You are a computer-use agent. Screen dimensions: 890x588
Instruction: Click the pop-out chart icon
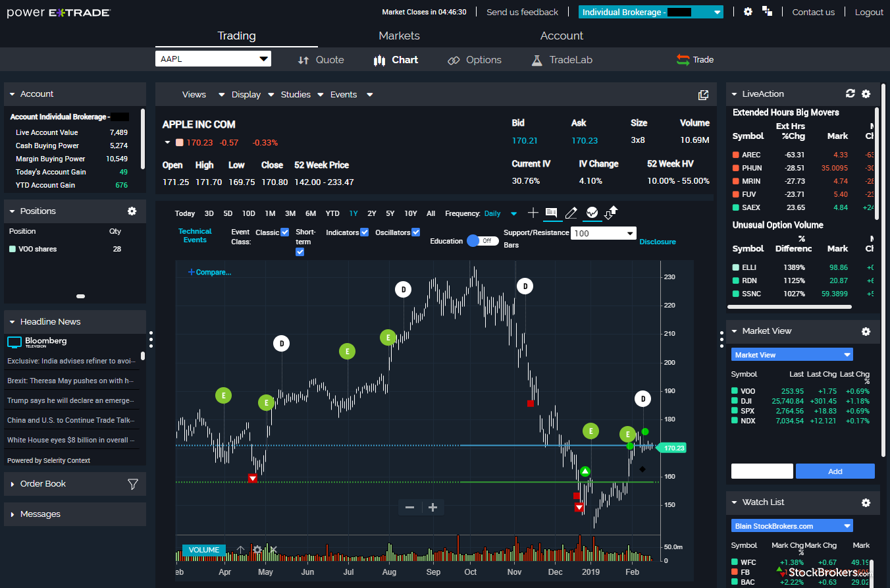tap(703, 95)
